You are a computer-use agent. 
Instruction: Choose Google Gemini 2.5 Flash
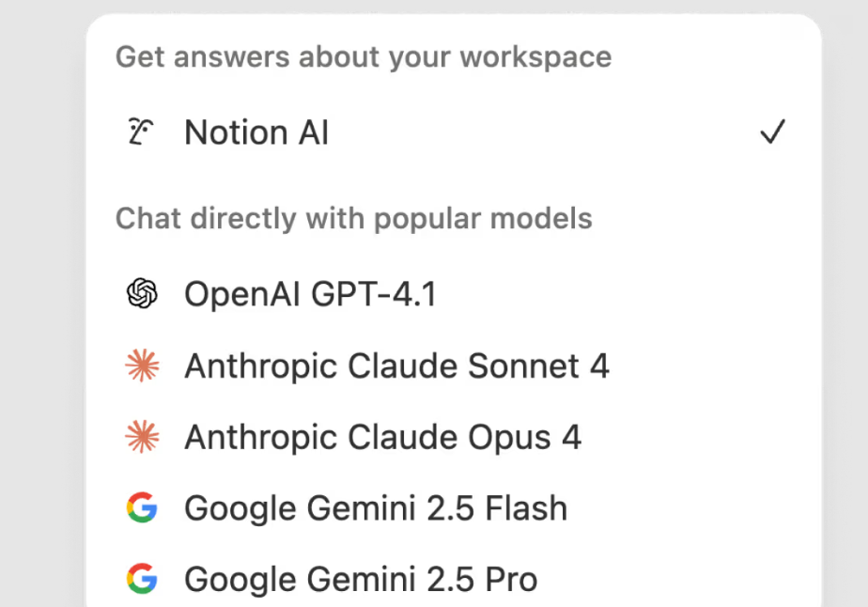(377, 507)
